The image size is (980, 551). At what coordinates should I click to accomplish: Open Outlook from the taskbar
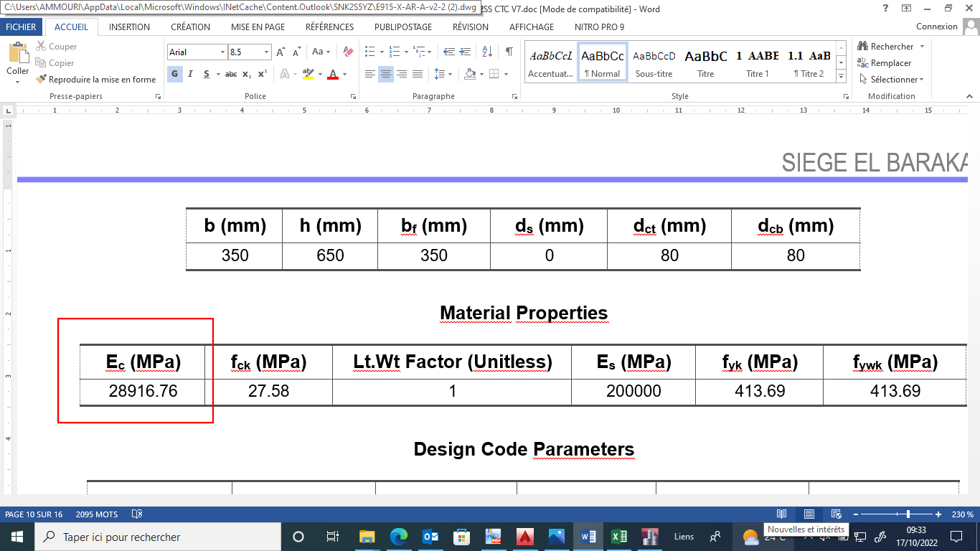430,537
